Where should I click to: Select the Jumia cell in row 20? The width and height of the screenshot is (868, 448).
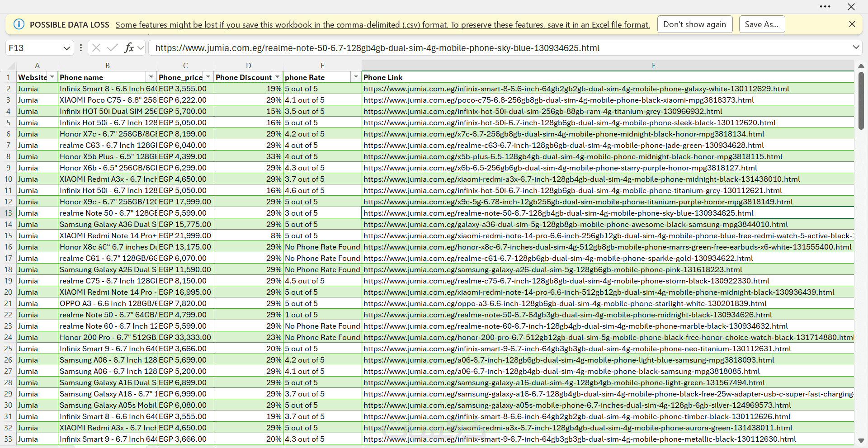tap(37, 292)
